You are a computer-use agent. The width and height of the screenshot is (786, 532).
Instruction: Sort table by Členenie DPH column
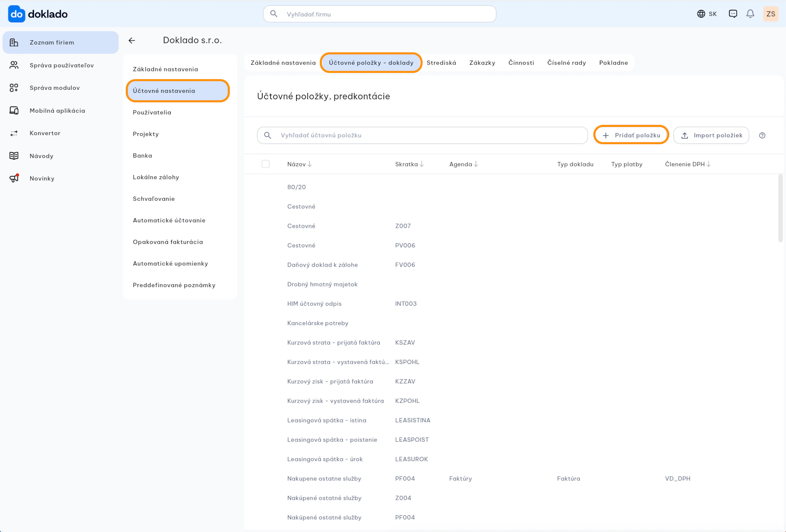tap(688, 164)
